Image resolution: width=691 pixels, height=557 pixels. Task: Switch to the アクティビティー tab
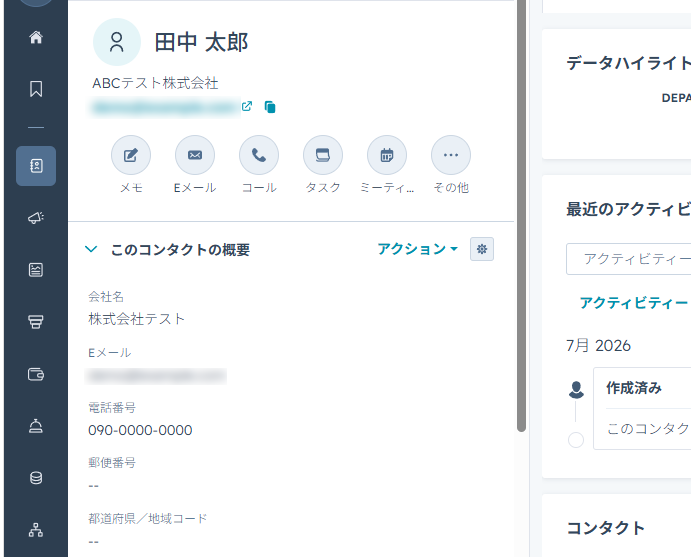click(634, 303)
